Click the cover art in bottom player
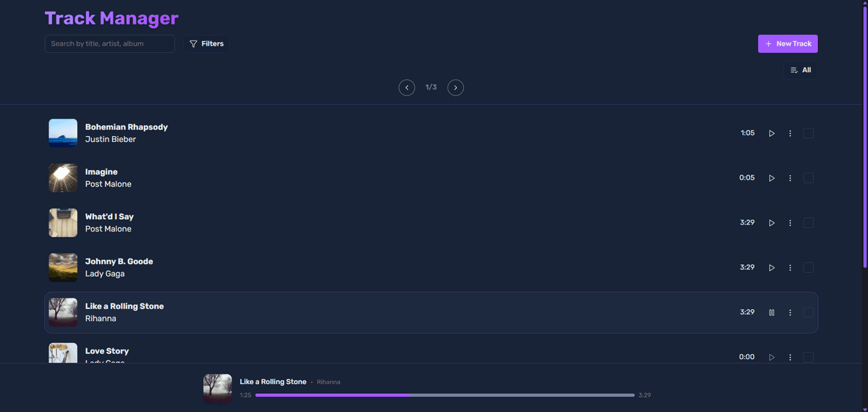868x412 pixels. (218, 388)
